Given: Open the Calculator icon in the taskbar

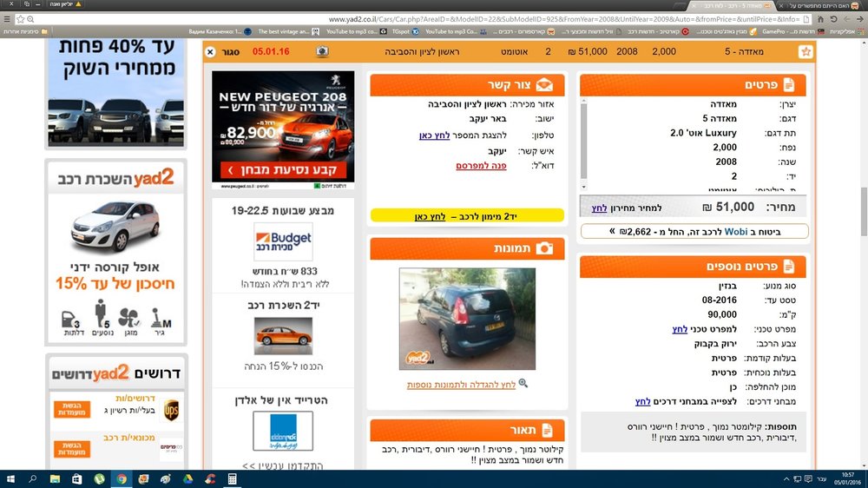Looking at the screenshot, I should click(232, 479).
